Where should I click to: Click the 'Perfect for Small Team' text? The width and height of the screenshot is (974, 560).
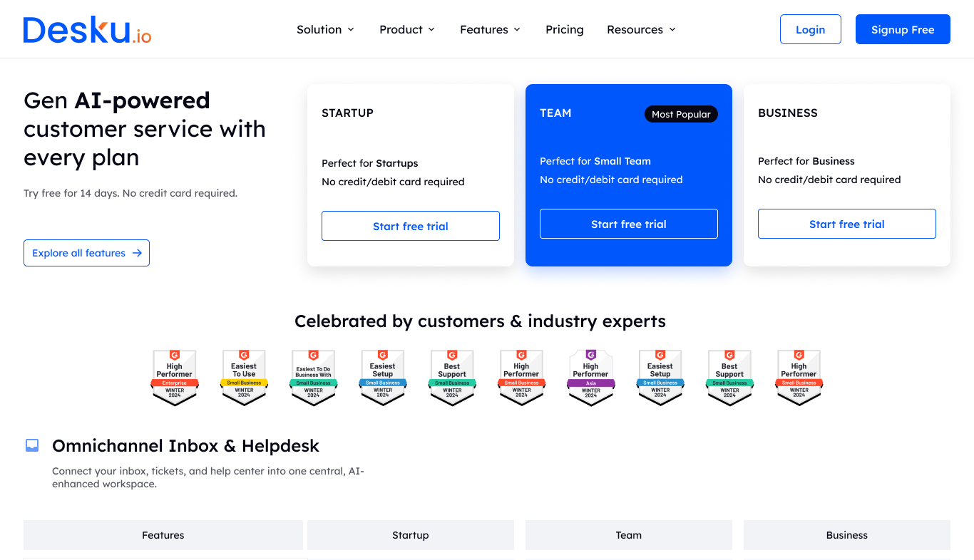click(595, 161)
